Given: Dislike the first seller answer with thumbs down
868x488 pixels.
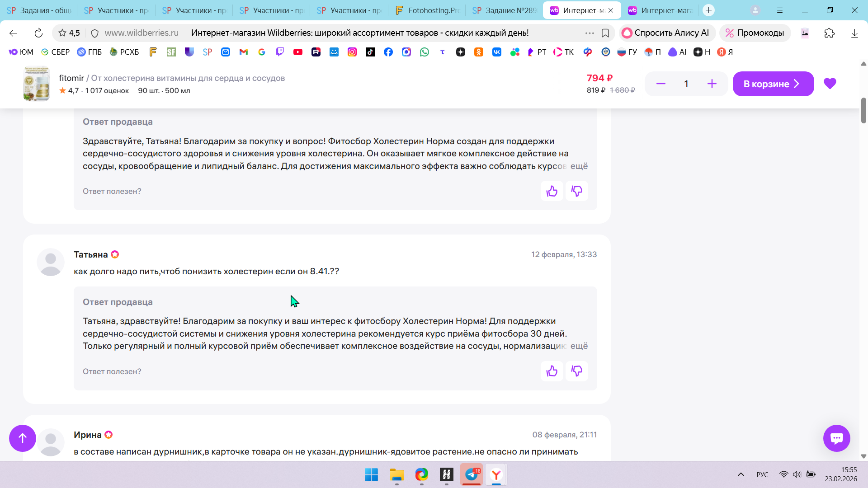Looking at the screenshot, I should 576,191.
